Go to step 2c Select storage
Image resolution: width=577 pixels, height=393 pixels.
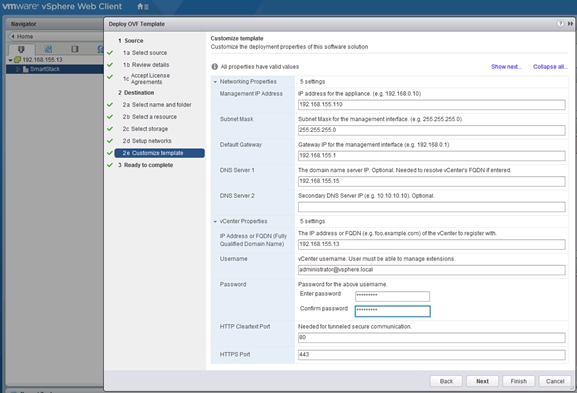[145, 129]
